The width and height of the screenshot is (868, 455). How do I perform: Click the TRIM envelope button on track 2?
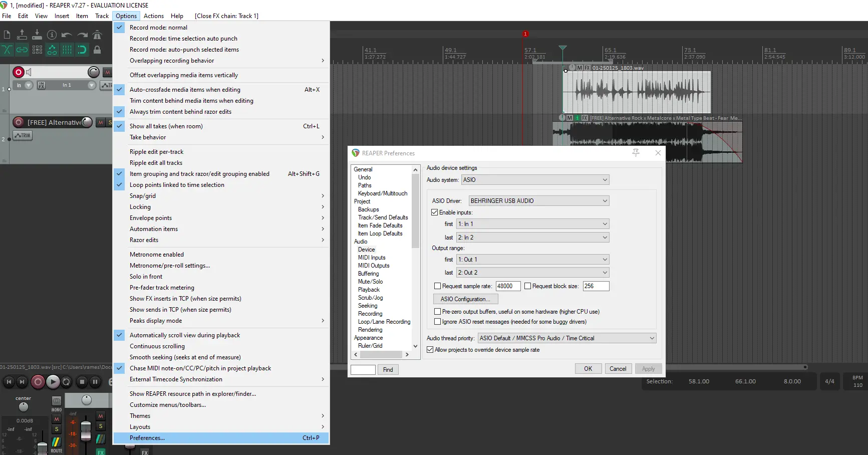pos(23,135)
